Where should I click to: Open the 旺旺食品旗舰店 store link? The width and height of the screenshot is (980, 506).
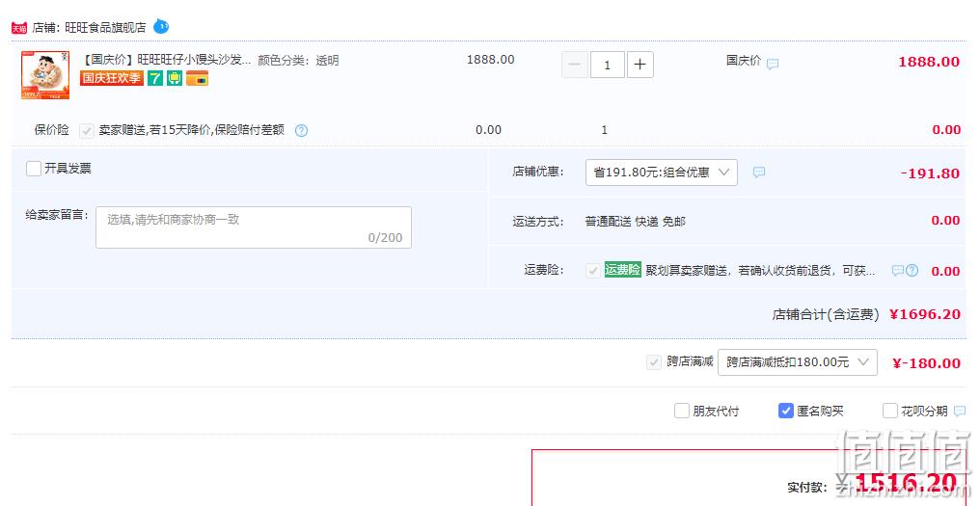[106, 28]
